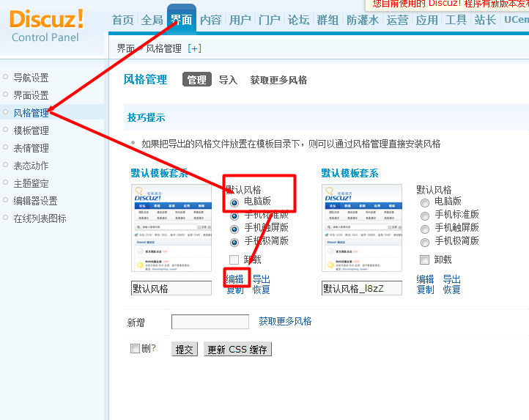The height and width of the screenshot is (420, 529).
Task: Click 编辑 link for 默认风格_l8zZ
Action: [x=425, y=279]
